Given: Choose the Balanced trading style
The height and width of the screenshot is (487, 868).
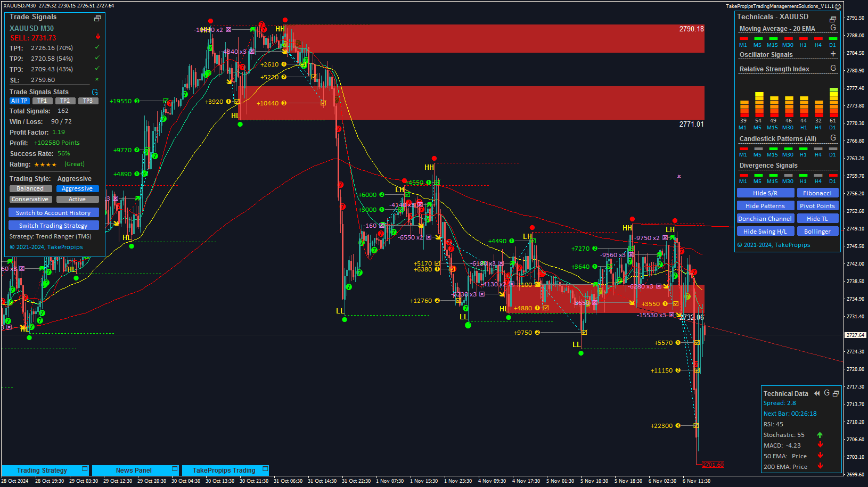Looking at the screenshot, I should 30,188.
